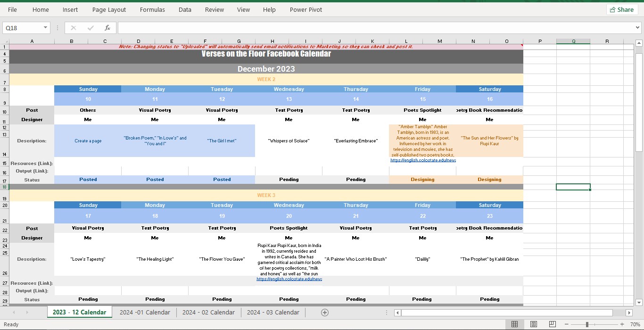Click the Insert Function fx icon

coord(107,28)
